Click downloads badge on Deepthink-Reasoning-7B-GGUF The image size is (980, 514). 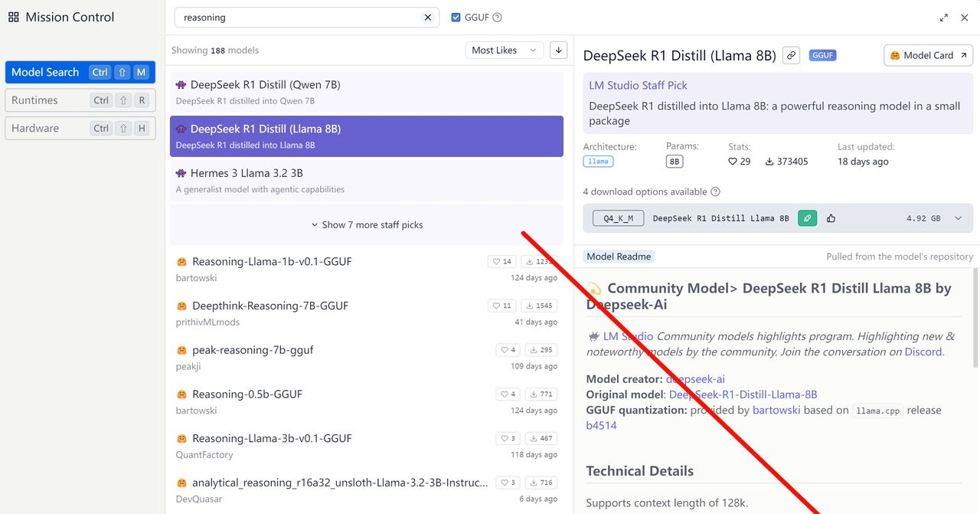coord(539,306)
